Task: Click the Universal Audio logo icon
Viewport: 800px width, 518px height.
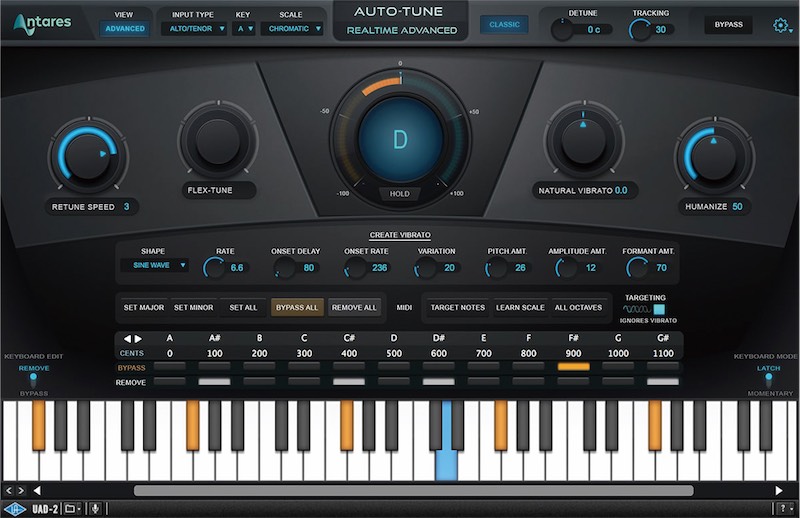Action: click(x=15, y=509)
